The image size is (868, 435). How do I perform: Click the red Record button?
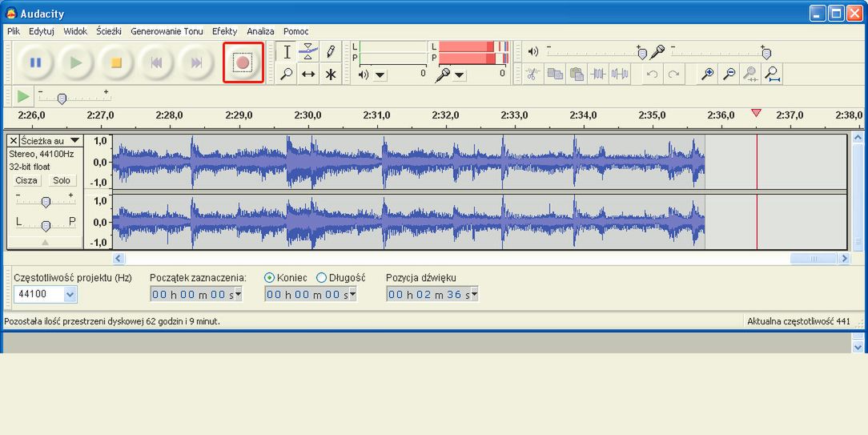coord(243,62)
